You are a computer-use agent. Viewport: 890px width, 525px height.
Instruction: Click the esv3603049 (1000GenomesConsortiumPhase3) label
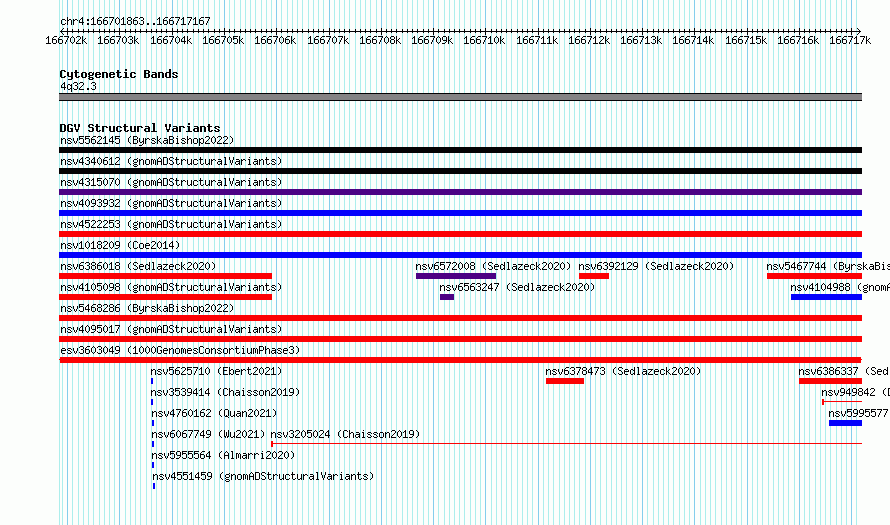click(x=180, y=350)
